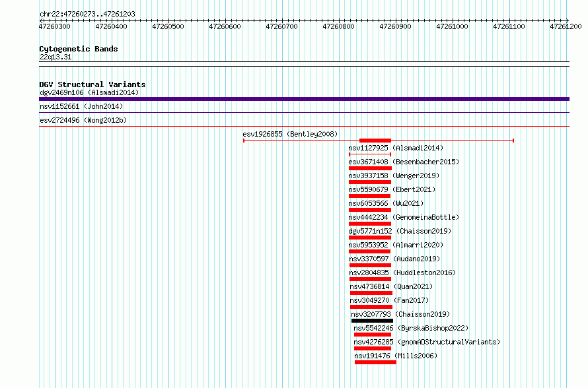The image size is (588, 388).
Task: Open nsv4736814 (Quan2021) variant label
Action: click(391, 286)
